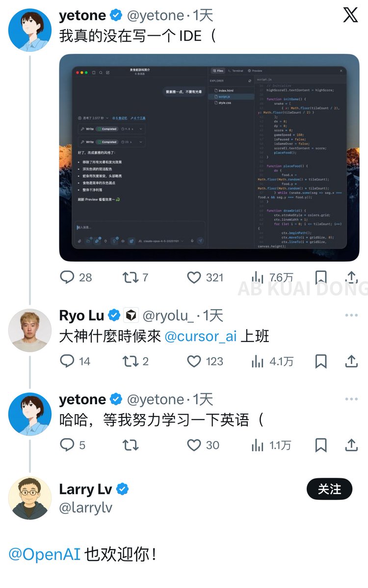Screen dimensions: 368x588
Task: Open yetone's profile avatar on top post
Action: pos(30,30)
